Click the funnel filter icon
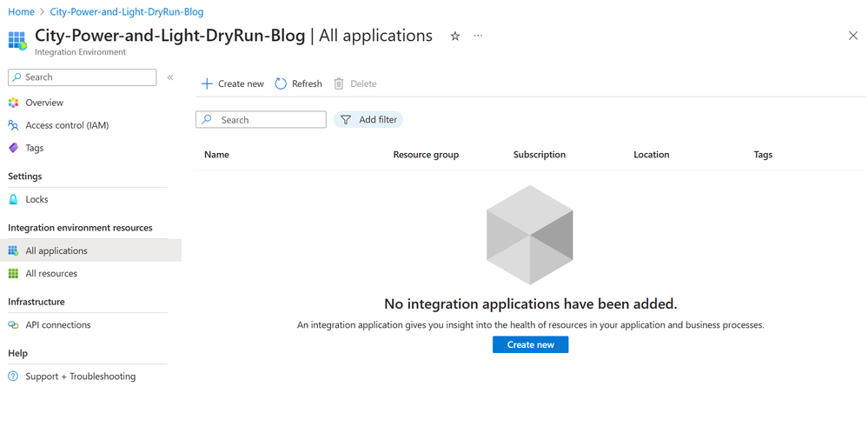The width and height of the screenshot is (868, 440). (346, 120)
